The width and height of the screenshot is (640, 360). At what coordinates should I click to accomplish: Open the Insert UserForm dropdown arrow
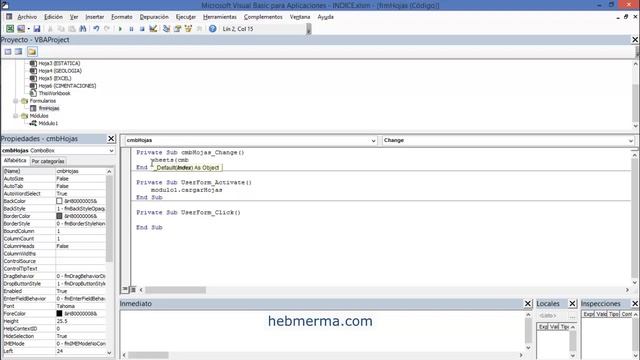29,29
